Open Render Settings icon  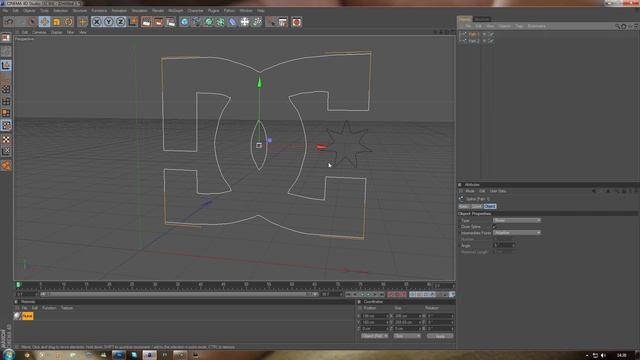tap(171, 22)
